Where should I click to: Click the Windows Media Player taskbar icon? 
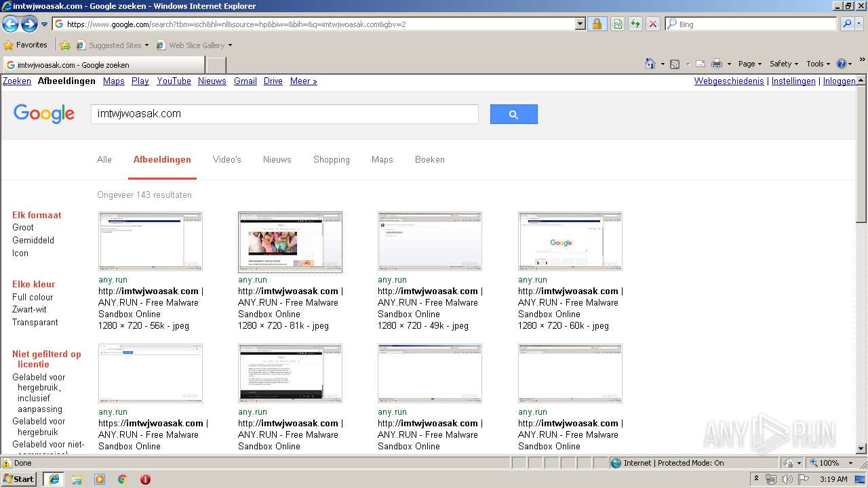click(x=100, y=479)
